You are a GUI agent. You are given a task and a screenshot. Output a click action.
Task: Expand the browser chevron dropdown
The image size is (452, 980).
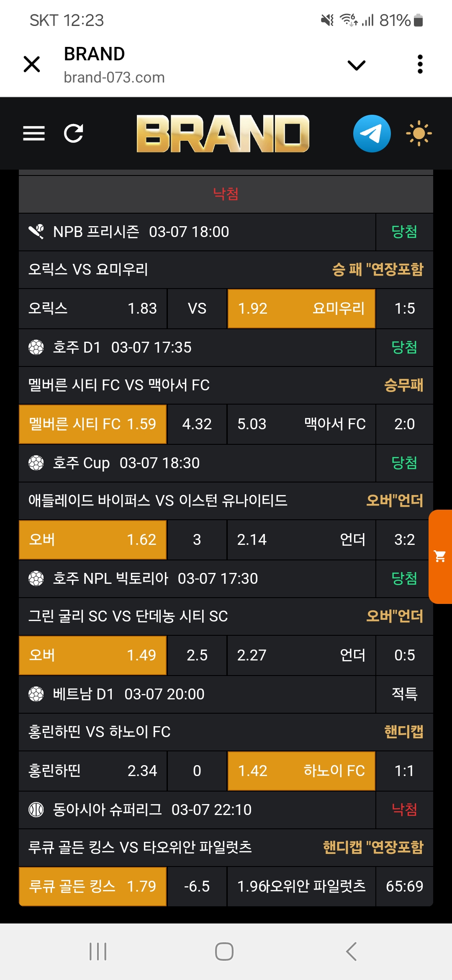357,65
